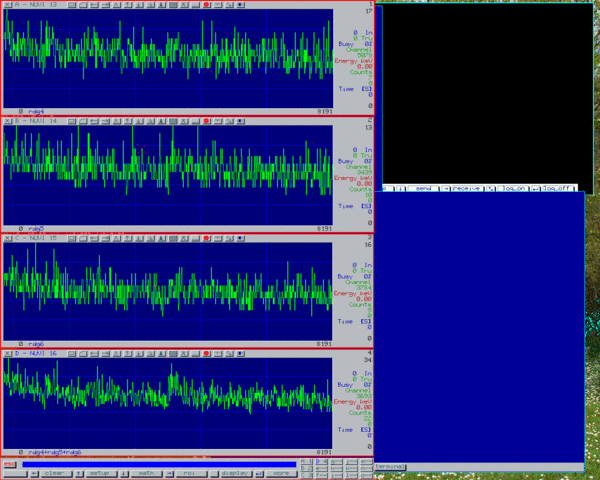Close panel C - NUVI 15 with its X button
This screenshot has height=480, width=600.
point(8,238)
